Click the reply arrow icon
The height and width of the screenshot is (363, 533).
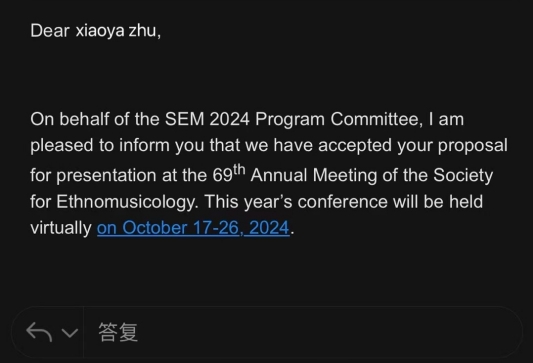[x=39, y=332]
